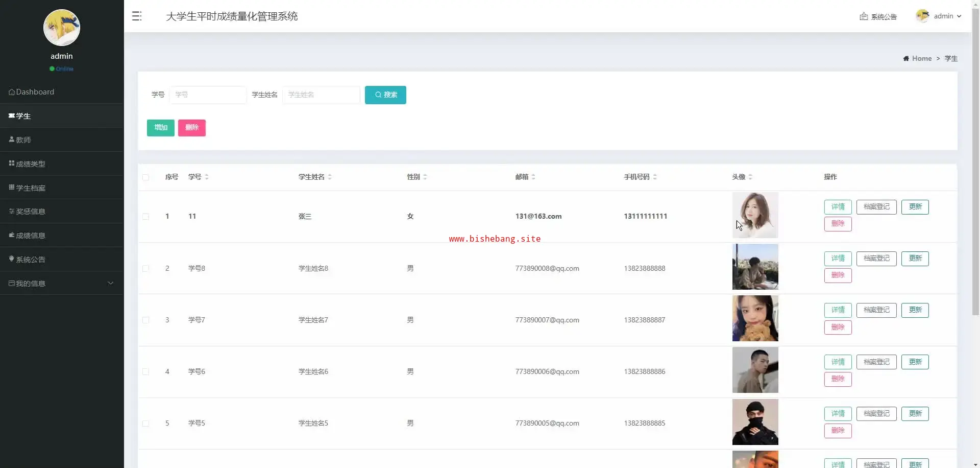Open 成绩类型 in the sidebar
This screenshot has width=980, height=468.
pos(62,163)
